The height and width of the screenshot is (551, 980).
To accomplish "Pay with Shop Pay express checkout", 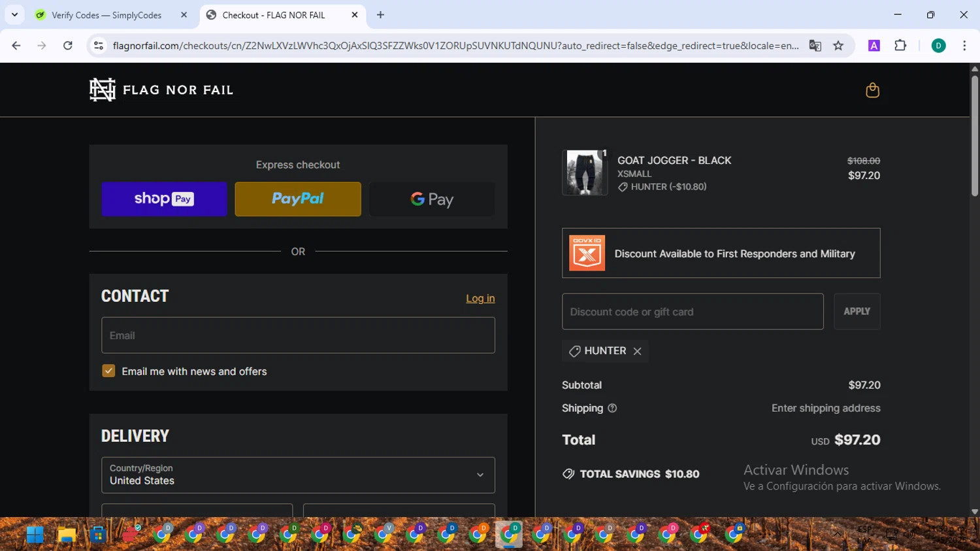I will click(164, 199).
